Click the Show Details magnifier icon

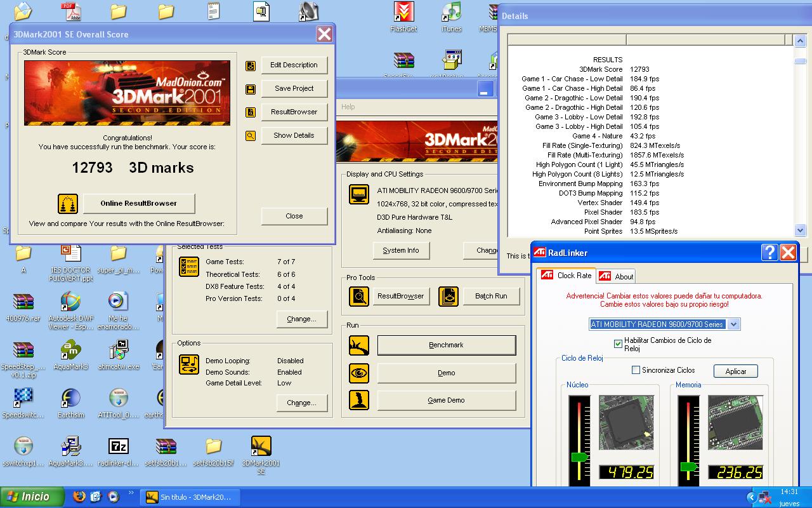[x=251, y=136]
